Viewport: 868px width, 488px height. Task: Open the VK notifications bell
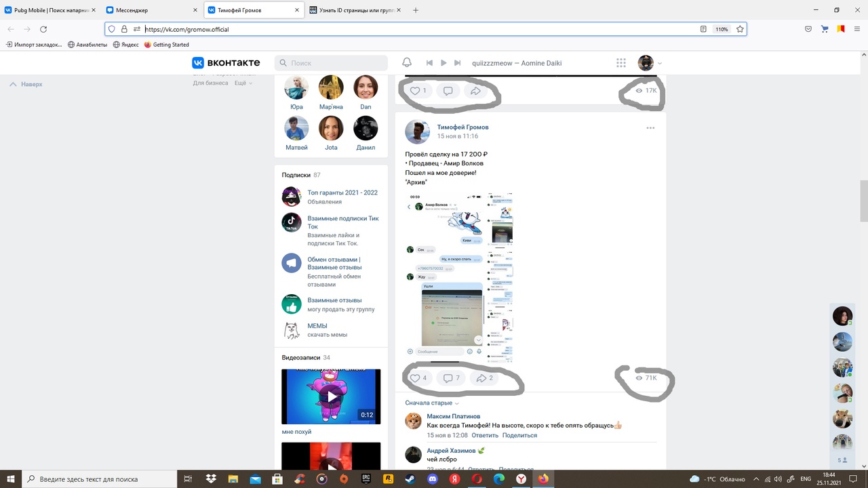click(x=407, y=62)
